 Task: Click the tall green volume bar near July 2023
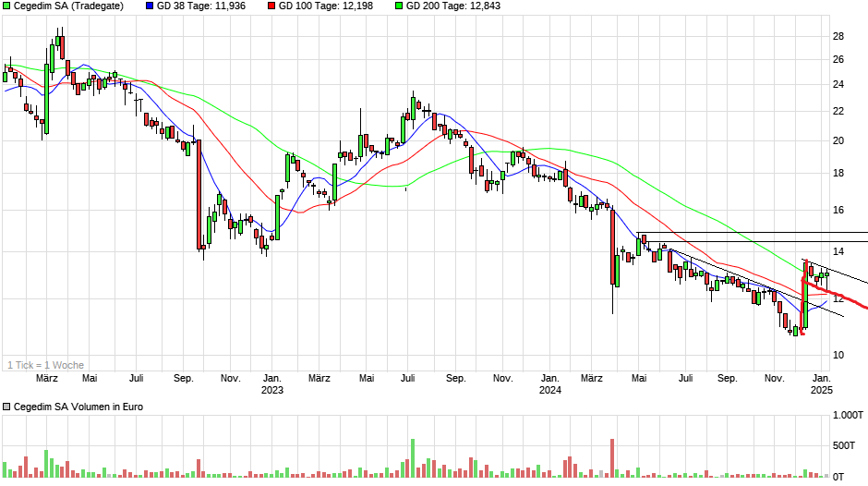(x=413, y=457)
